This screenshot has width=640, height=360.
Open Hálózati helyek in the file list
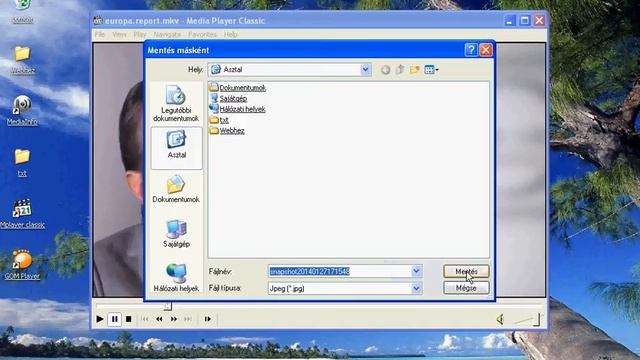pyautogui.click(x=238, y=109)
